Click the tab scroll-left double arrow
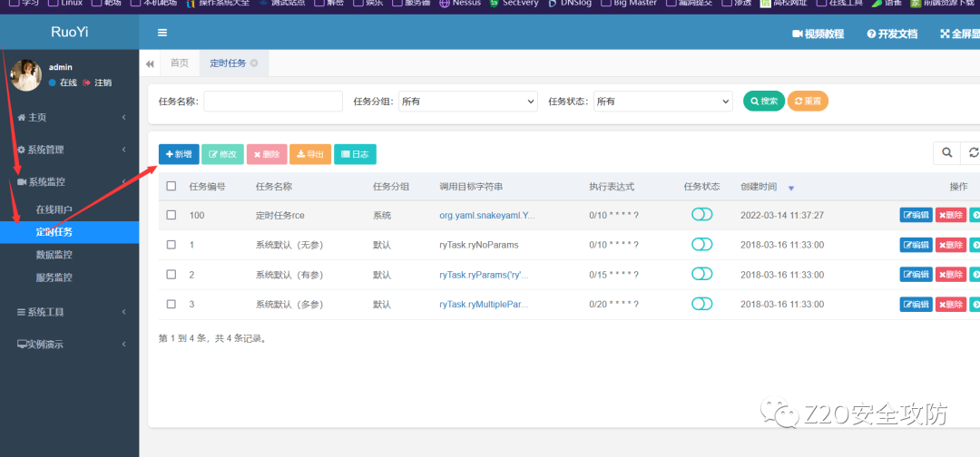 click(x=150, y=63)
